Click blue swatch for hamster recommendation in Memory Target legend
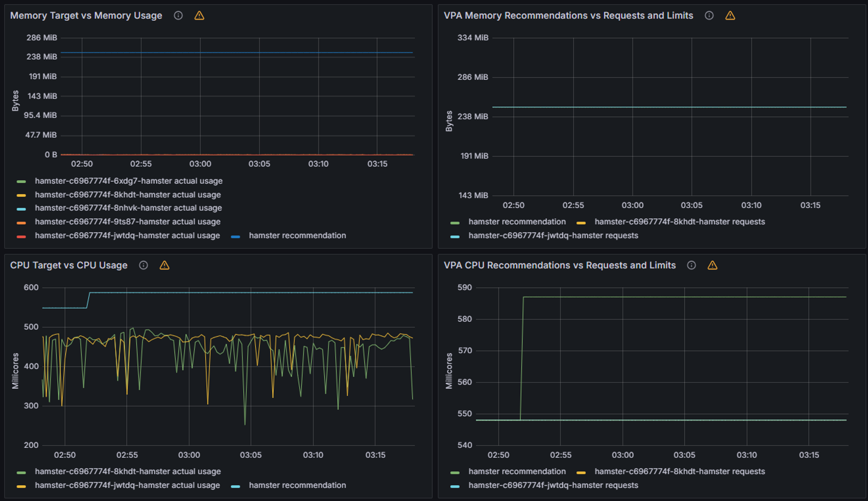 (x=235, y=236)
